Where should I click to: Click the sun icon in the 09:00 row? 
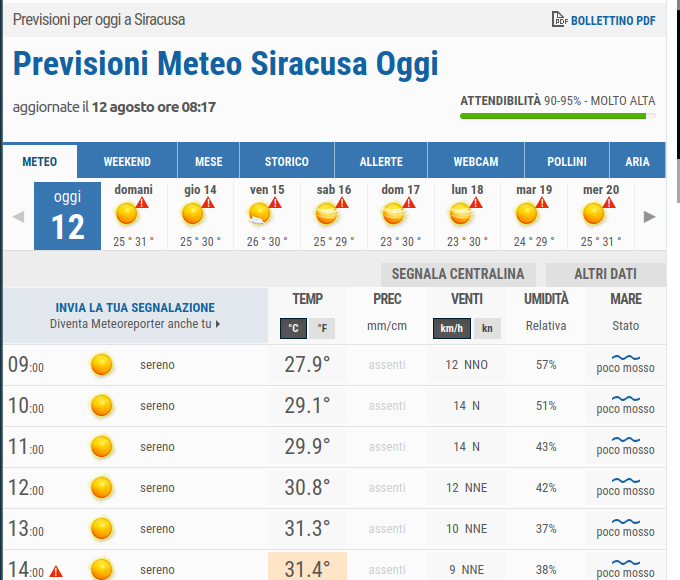pos(101,365)
